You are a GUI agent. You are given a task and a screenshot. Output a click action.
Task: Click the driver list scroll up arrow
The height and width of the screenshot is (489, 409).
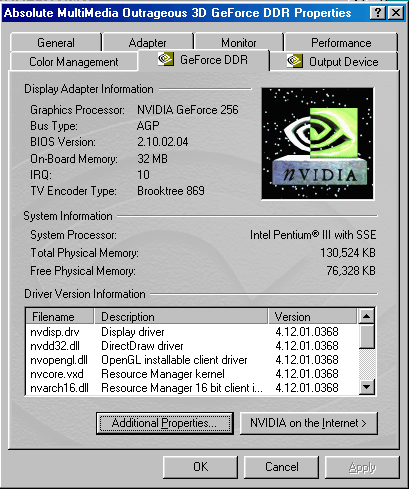tap(367, 316)
